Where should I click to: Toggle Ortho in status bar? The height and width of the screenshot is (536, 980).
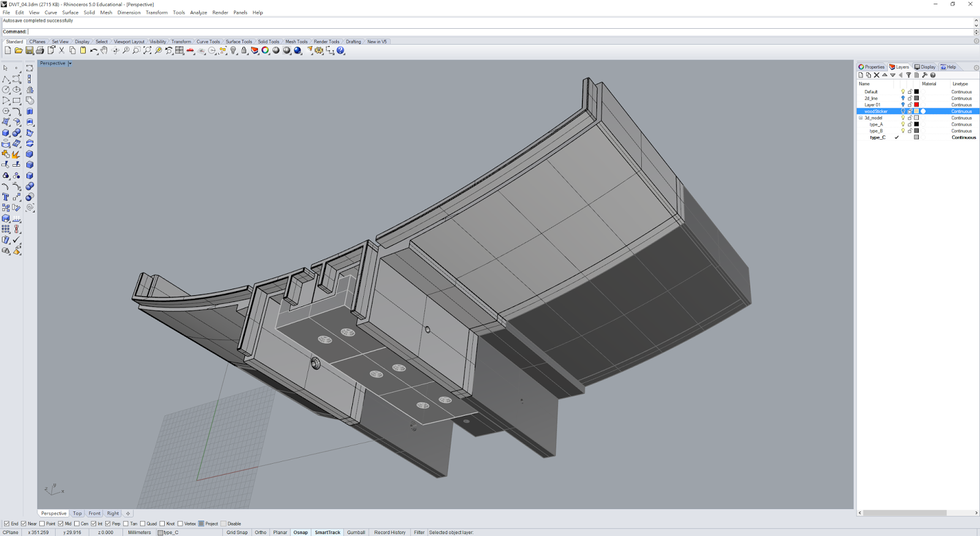261,532
